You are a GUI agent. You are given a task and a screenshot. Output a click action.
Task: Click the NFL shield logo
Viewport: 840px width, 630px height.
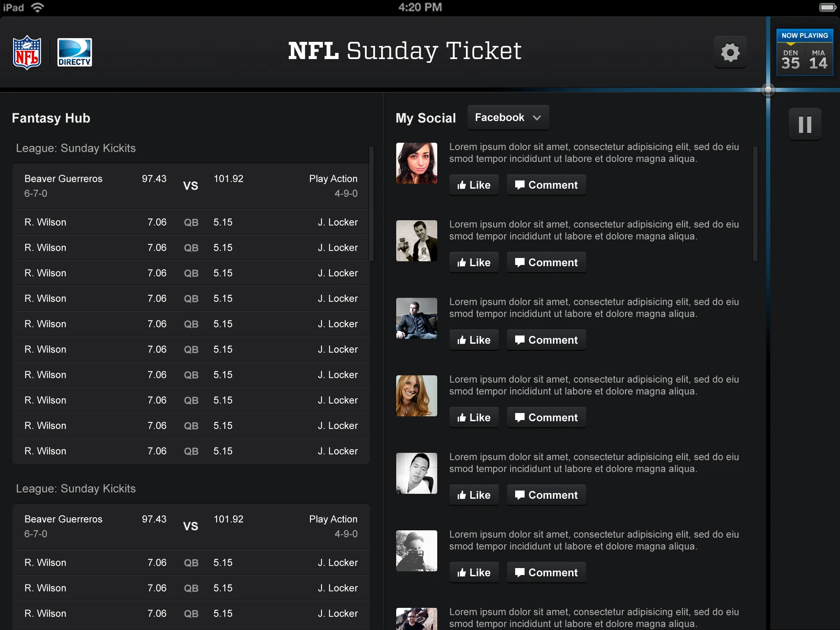27,52
